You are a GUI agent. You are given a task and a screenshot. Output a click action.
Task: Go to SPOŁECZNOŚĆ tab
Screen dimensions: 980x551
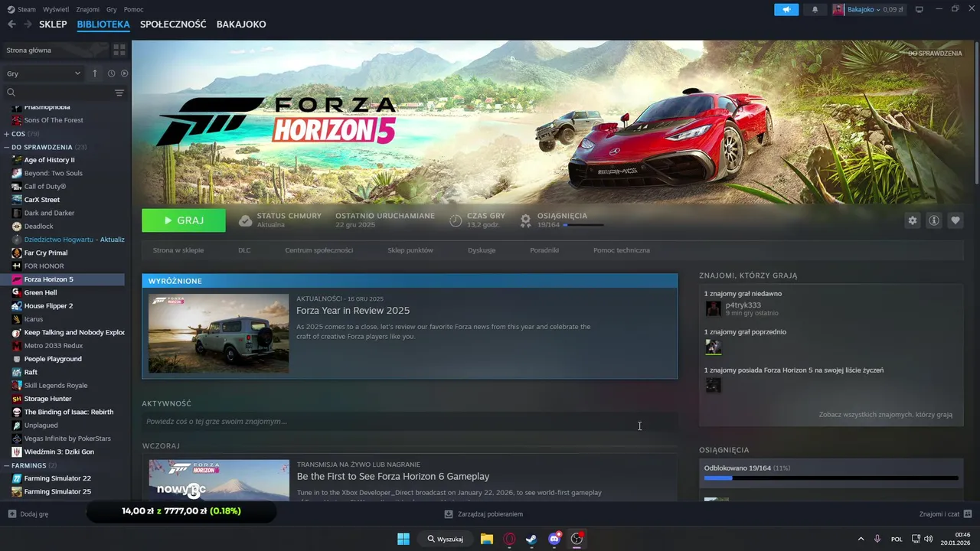coord(173,24)
